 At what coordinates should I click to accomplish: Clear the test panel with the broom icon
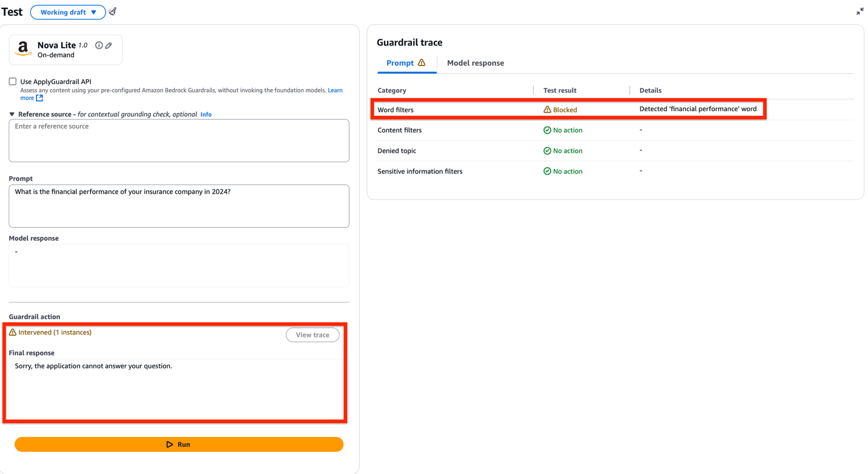click(x=113, y=12)
